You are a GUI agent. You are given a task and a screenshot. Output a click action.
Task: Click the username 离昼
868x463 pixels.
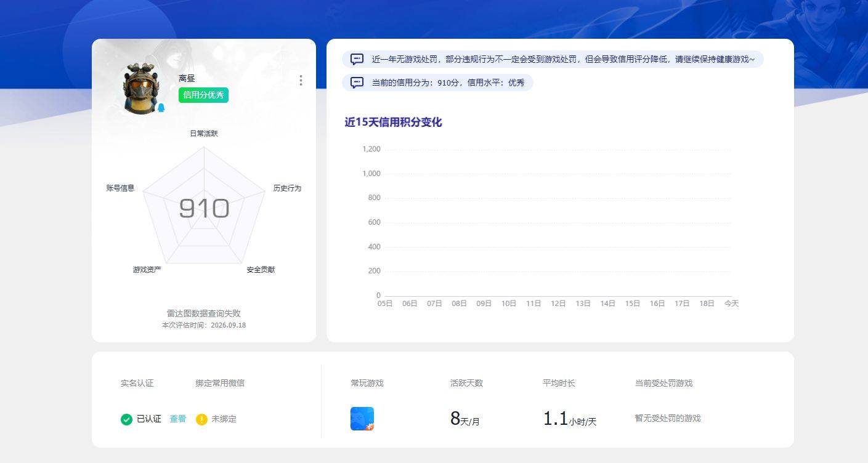click(x=187, y=78)
